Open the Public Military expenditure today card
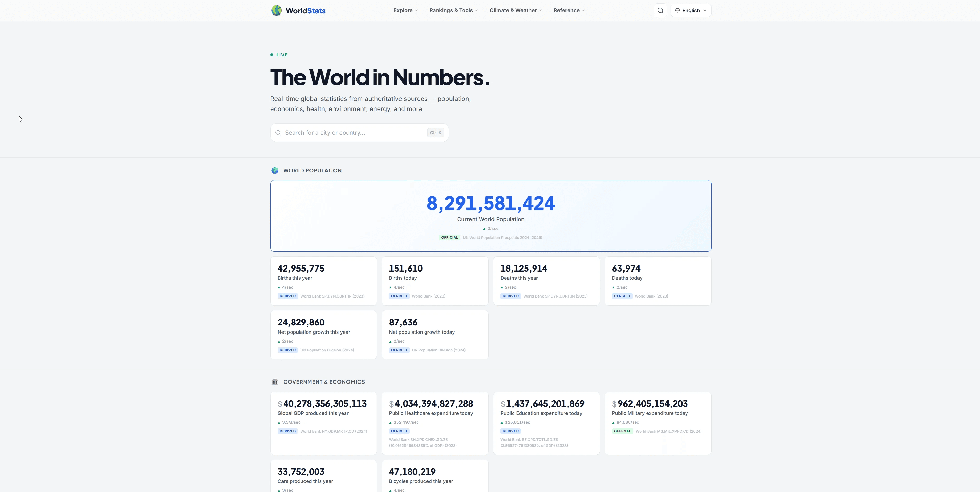The image size is (980, 492). click(658, 423)
